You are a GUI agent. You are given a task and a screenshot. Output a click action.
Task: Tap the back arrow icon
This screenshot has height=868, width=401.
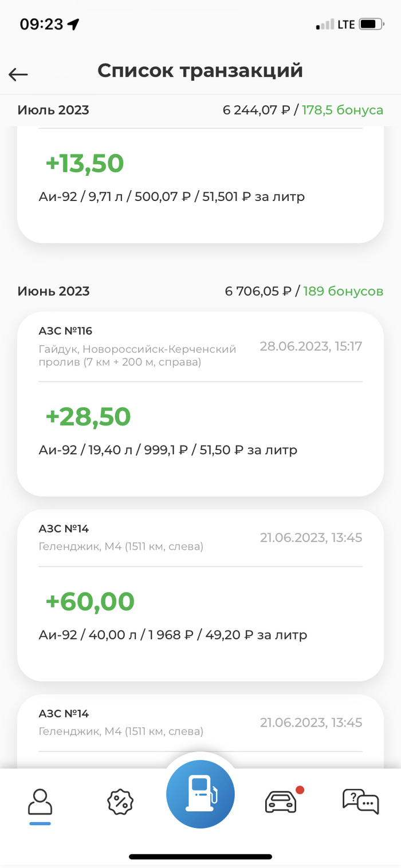click(18, 74)
